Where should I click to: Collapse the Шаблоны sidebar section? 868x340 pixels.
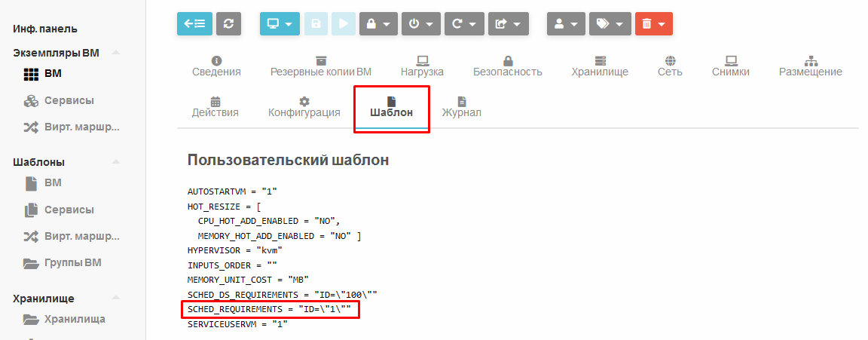pyautogui.click(x=116, y=162)
